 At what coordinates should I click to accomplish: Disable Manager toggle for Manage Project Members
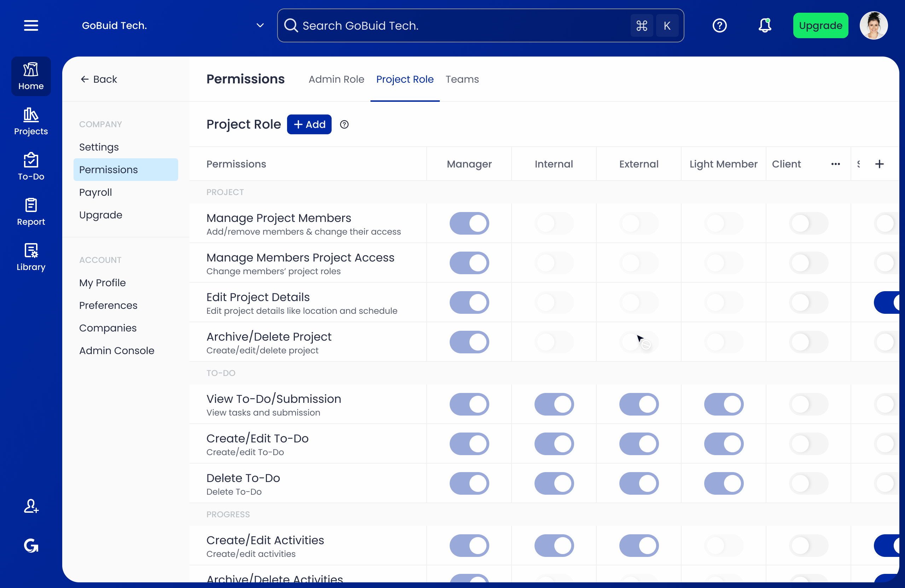469,223
